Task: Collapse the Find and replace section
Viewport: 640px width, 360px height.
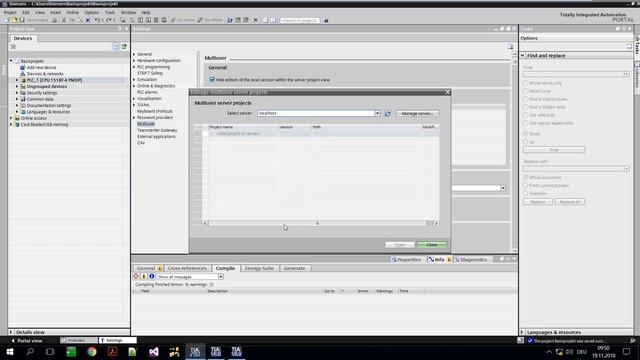Action: 522,56
